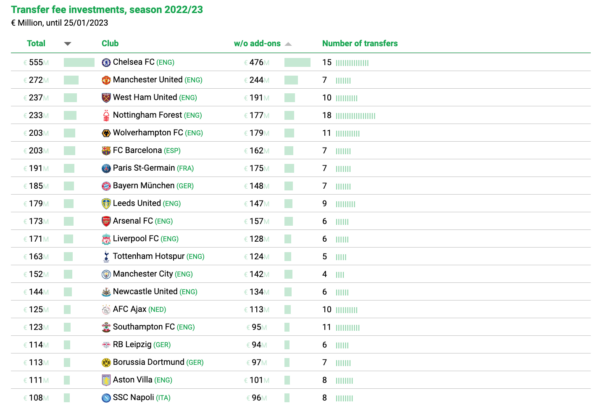Click the Total column header
The image size is (600, 406).
pyautogui.click(x=36, y=44)
